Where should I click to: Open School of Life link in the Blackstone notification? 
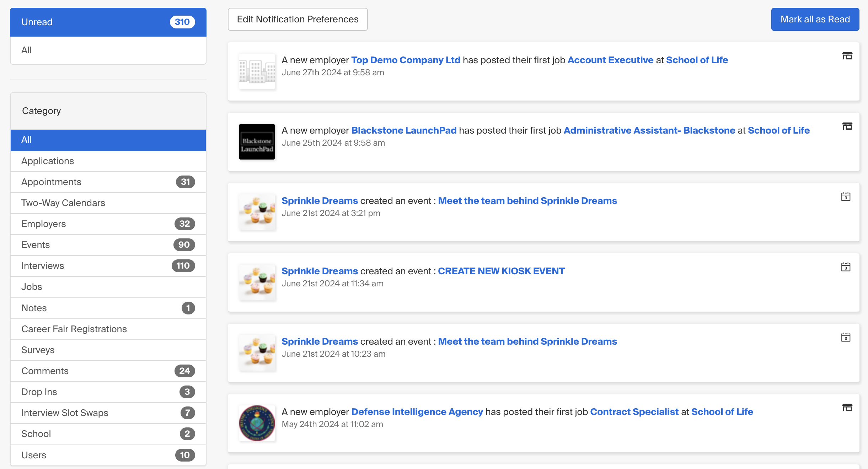pos(779,130)
